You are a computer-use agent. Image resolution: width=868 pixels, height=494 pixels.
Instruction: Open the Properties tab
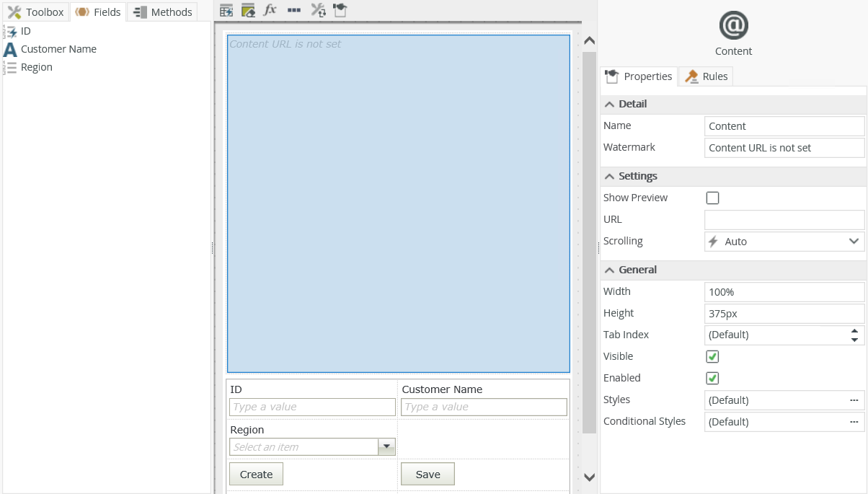[x=639, y=76]
